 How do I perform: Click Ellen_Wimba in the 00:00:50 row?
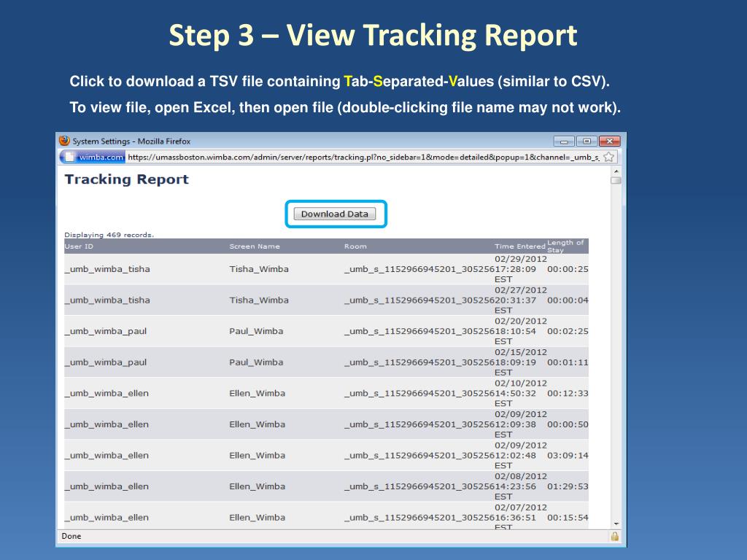258,424
